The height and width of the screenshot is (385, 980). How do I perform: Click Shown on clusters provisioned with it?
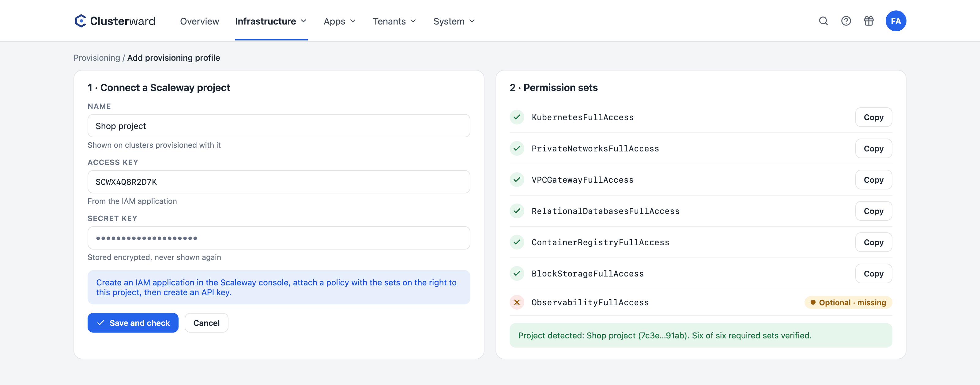(x=154, y=145)
